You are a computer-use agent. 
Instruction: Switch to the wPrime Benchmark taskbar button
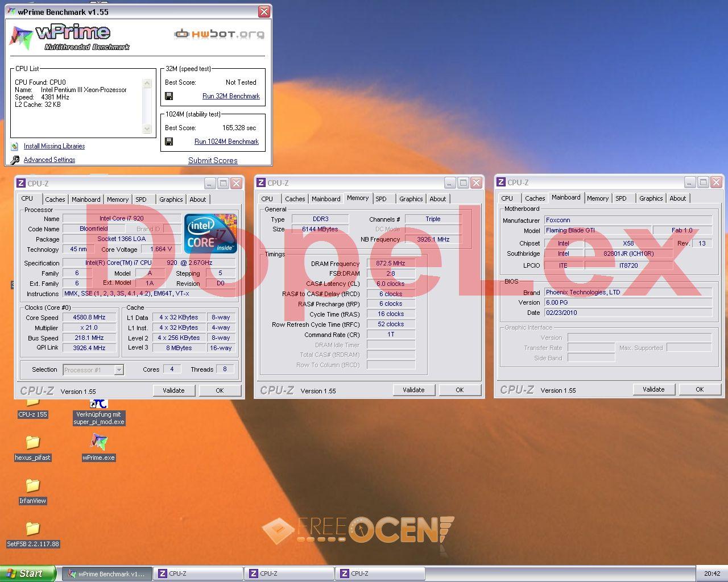(106, 573)
